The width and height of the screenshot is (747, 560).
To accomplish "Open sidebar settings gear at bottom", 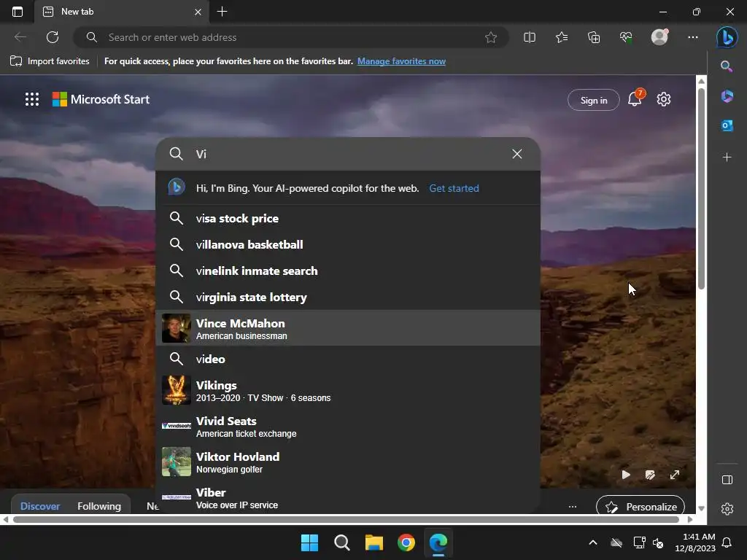I will coord(727,508).
